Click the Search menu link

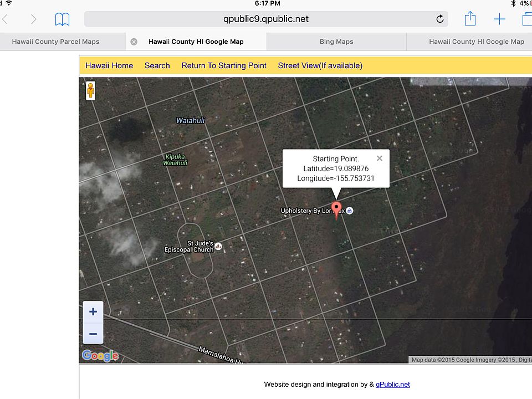[157, 65]
